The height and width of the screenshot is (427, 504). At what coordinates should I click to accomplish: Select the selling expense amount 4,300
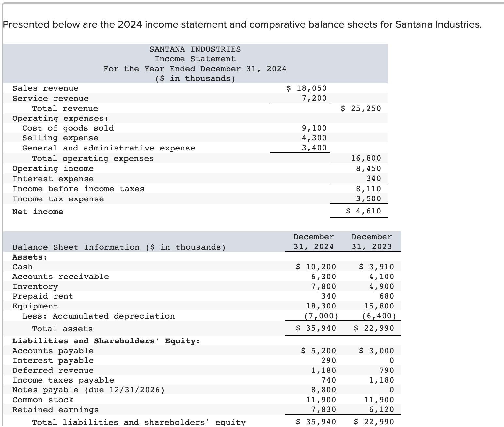(x=314, y=138)
